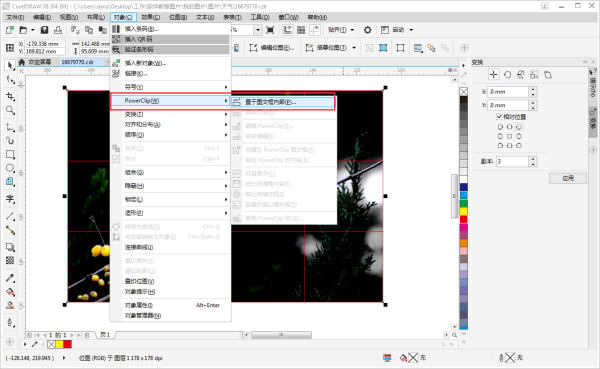The image size is (600, 369).
Task: Pick the yellow swatch in the color palette
Action: pos(463,211)
